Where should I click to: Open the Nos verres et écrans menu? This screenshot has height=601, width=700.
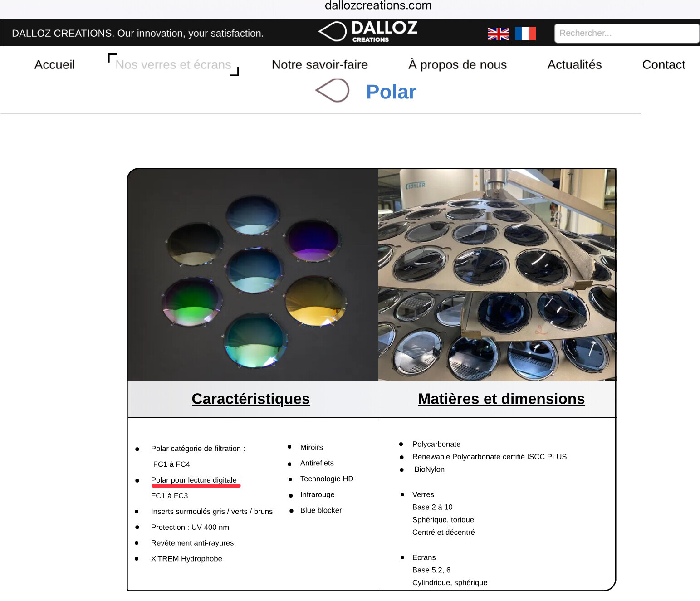click(173, 65)
